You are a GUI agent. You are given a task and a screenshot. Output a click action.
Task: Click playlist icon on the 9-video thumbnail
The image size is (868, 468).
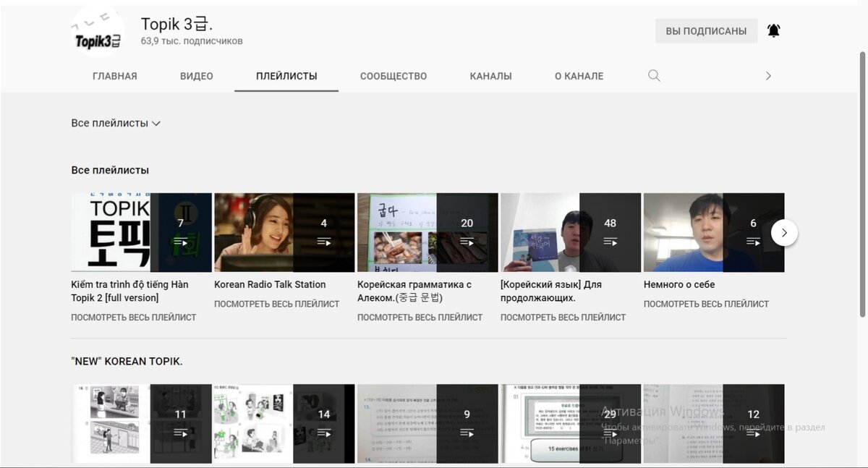click(x=467, y=433)
